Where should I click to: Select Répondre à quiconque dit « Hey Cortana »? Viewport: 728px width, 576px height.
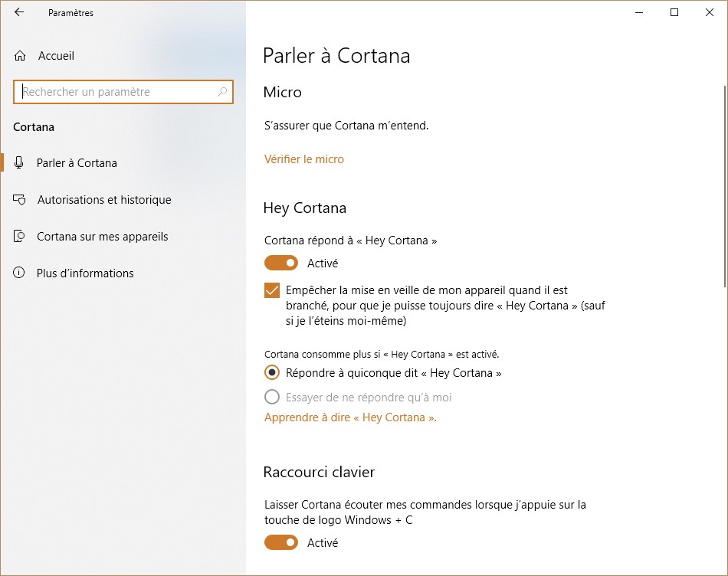pyautogui.click(x=272, y=373)
